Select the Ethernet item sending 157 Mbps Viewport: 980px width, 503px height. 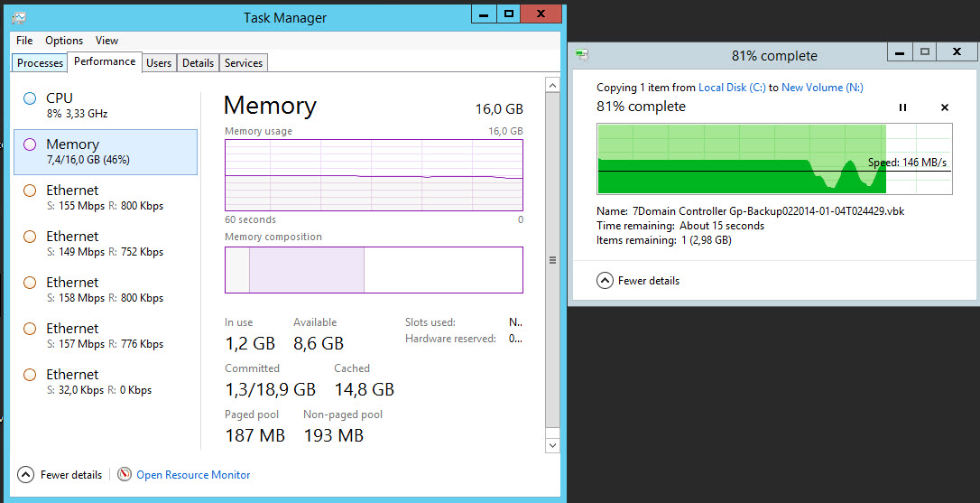point(106,336)
